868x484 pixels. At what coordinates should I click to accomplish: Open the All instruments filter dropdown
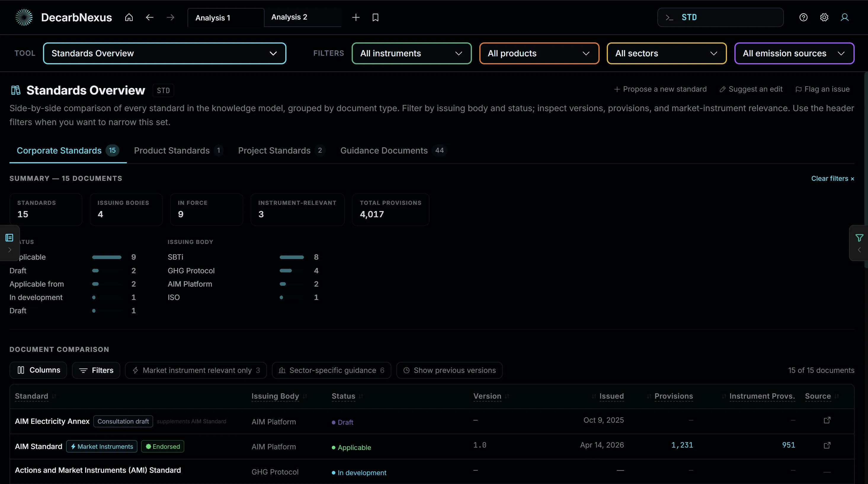click(x=411, y=53)
